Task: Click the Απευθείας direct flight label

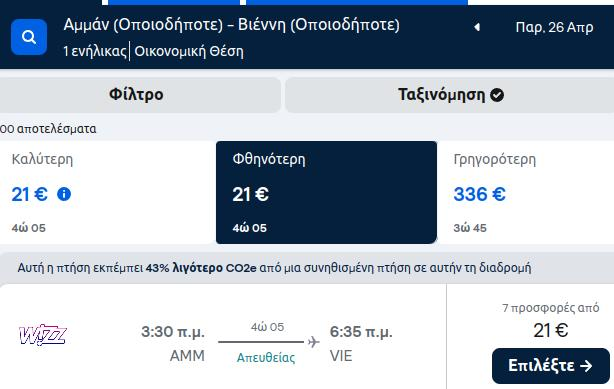Action: click(266, 358)
